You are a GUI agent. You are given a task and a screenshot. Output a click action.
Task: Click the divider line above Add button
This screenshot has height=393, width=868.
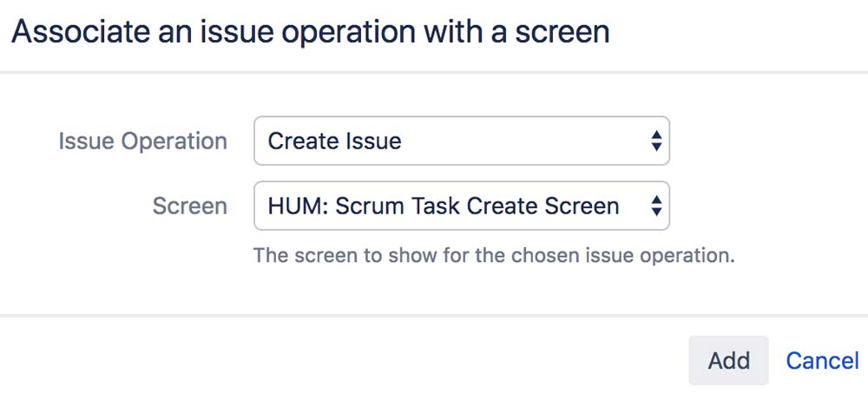(434, 315)
